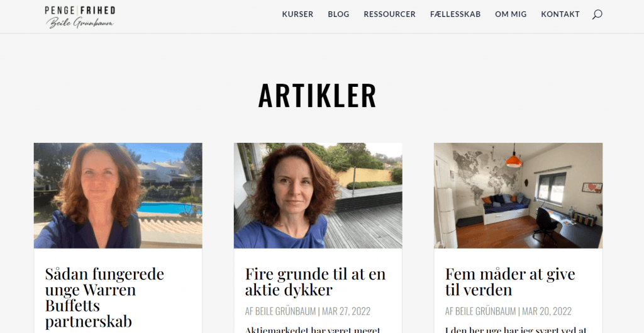Go to the BLOG page
This screenshot has width=644, height=333.
click(x=338, y=14)
